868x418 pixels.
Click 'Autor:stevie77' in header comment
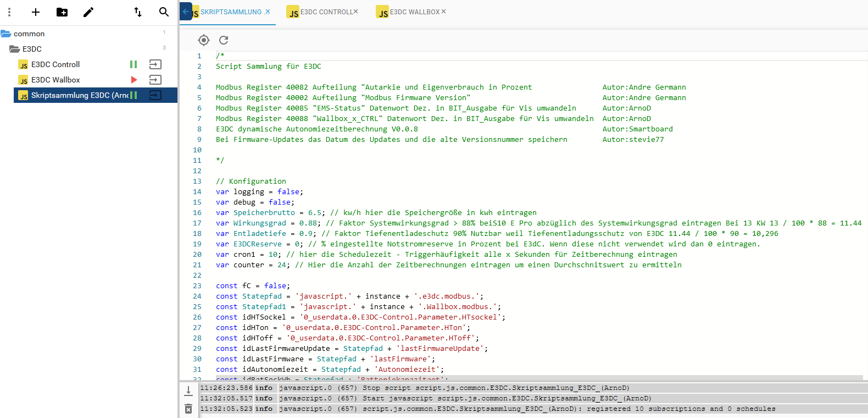click(x=633, y=139)
